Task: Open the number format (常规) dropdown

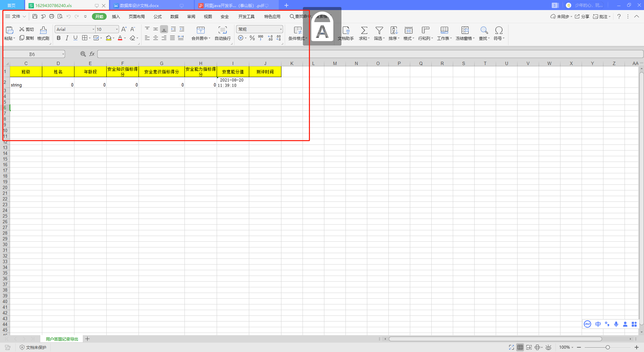Action: tap(281, 30)
